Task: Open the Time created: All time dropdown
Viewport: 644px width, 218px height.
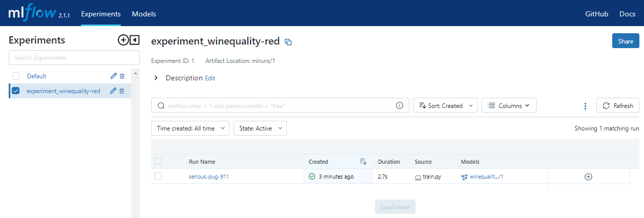Action: [x=191, y=128]
